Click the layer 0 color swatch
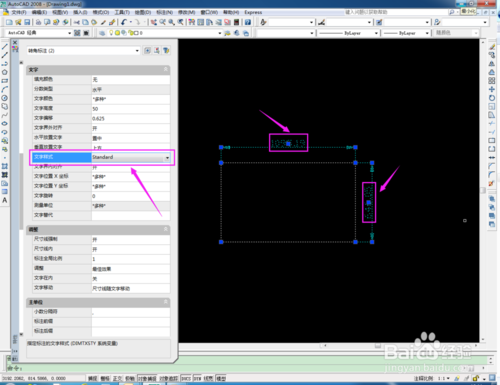The height and width of the screenshot is (385, 500). pos(136,33)
